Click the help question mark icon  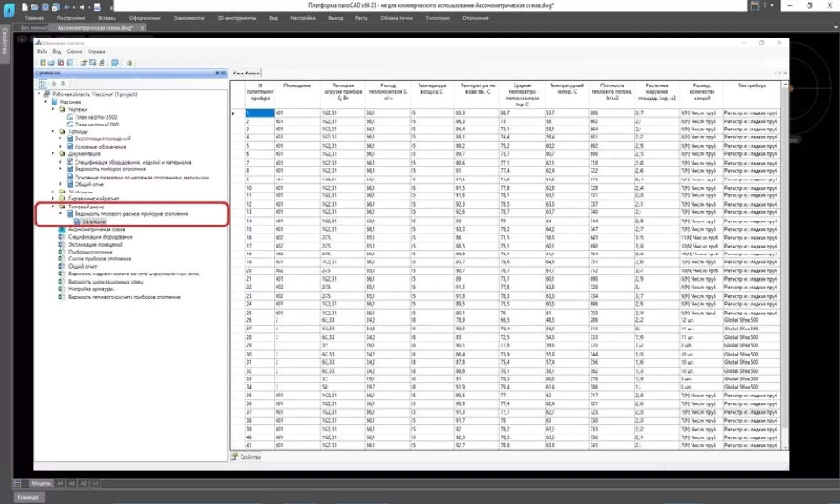click(765, 6)
